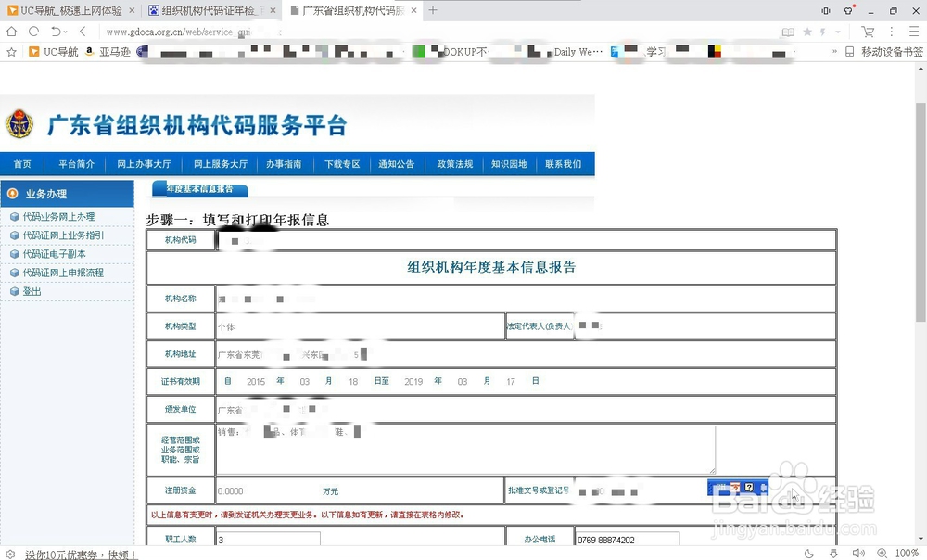
Task: Switch to the UC导航 tab
Action: [x=70, y=10]
